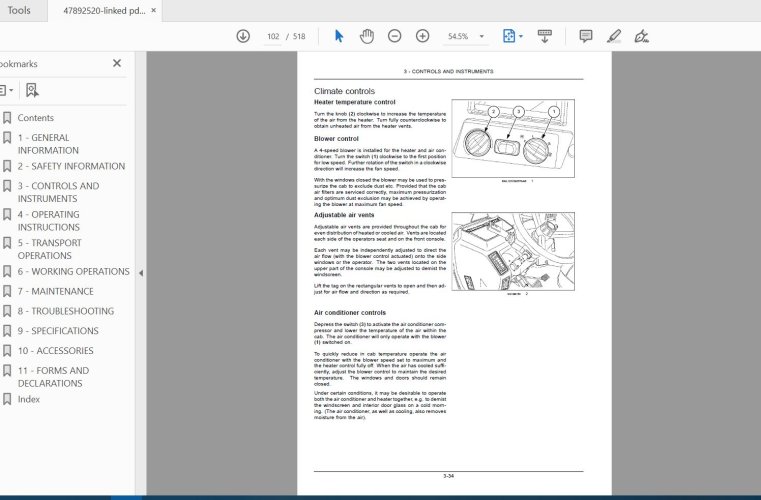The height and width of the screenshot is (500, 761).
Task: Click the page number field showing 102
Action: [273, 36]
